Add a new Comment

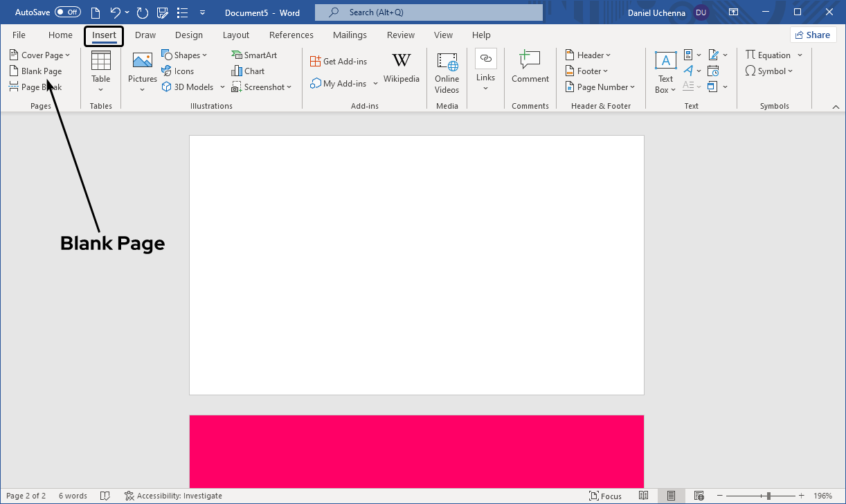pyautogui.click(x=530, y=68)
